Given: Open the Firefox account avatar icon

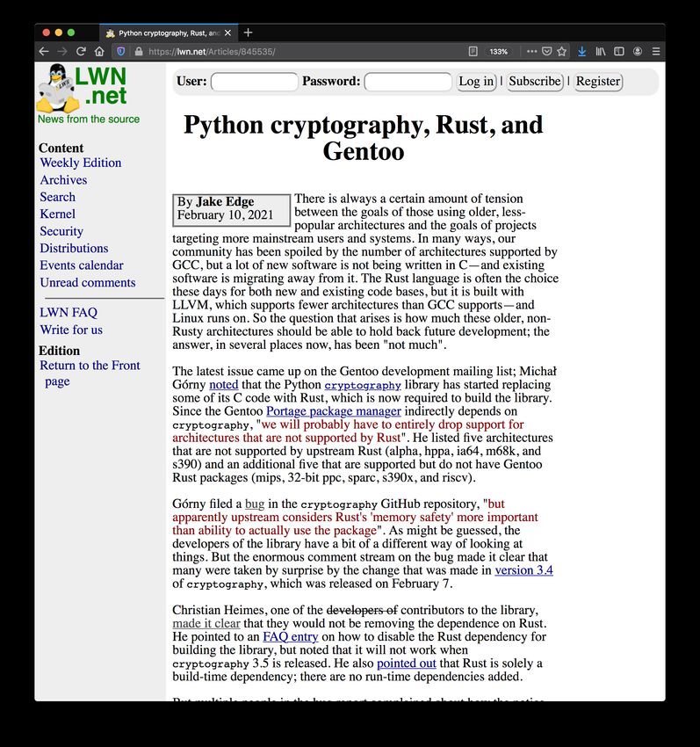Looking at the screenshot, I should coord(638,52).
